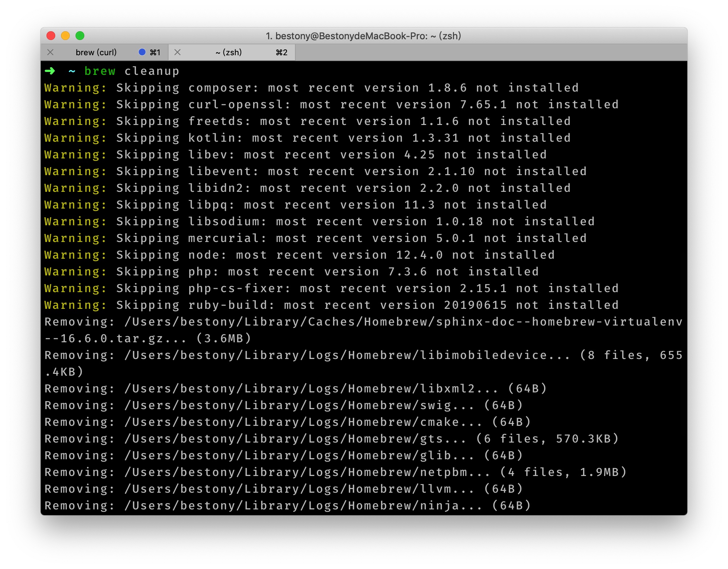Click the ⌘1 shortcut label
The image size is (728, 569).
pyautogui.click(x=155, y=52)
